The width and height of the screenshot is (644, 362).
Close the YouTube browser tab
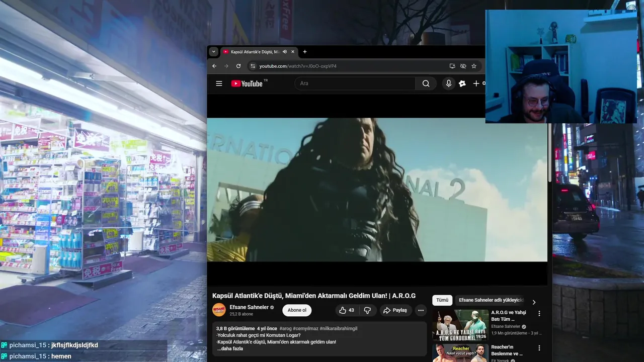pos(293,52)
